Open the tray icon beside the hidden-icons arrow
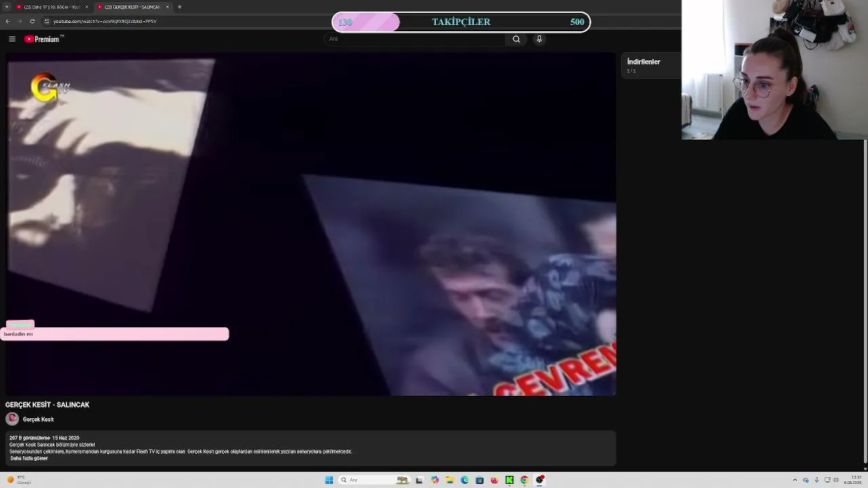This screenshot has height=488, width=868. pos(806,480)
